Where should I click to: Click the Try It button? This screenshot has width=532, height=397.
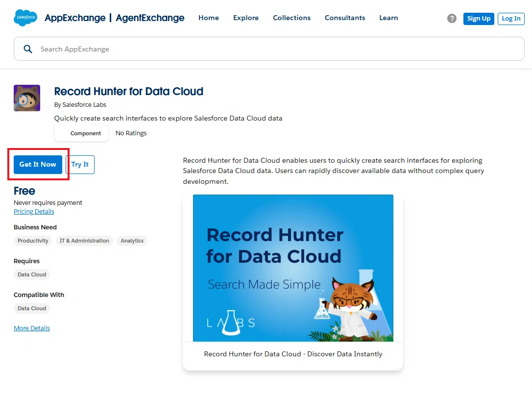click(x=80, y=165)
